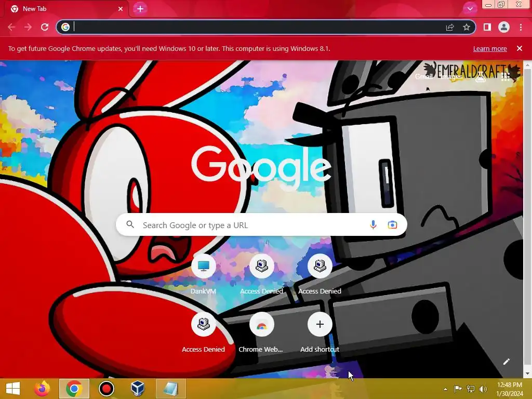
Task: Launch Firefox from the taskbar
Action: [x=43, y=389]
